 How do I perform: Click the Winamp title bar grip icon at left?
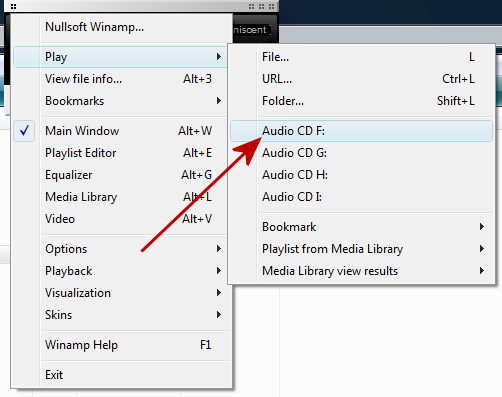(x=13, y=6)
